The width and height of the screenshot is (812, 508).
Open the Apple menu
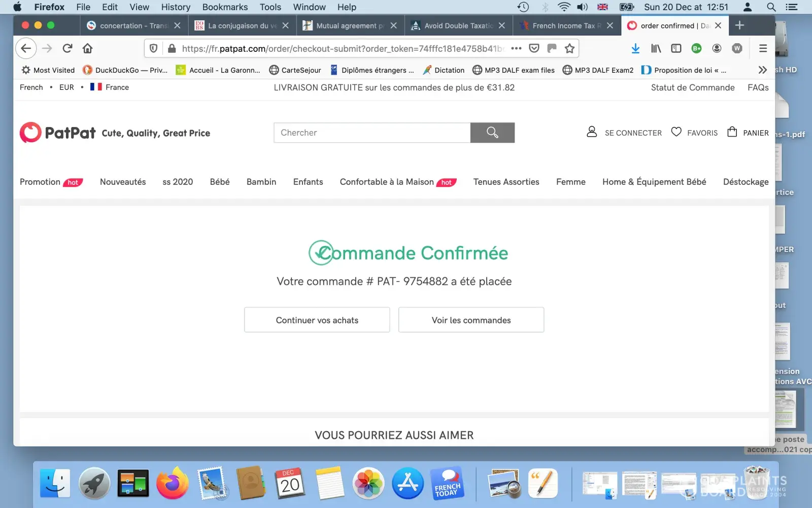pos(17,7)
